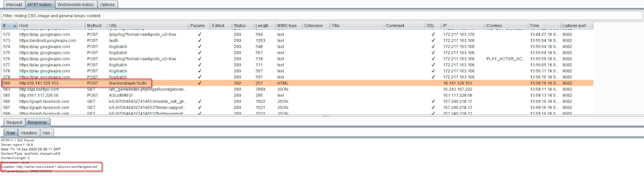Select host https://android.googleapis.com
644x176 pixels.
(x=47, y=41)
